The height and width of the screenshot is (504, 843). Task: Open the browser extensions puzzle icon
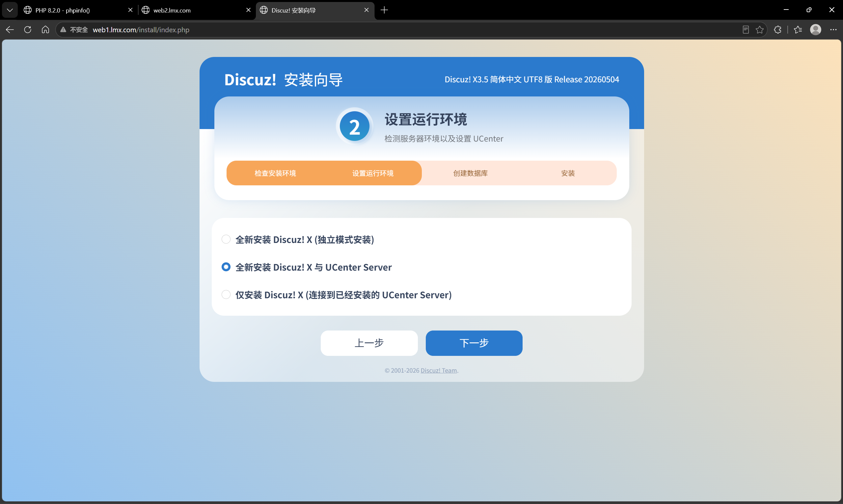point(777,30)
